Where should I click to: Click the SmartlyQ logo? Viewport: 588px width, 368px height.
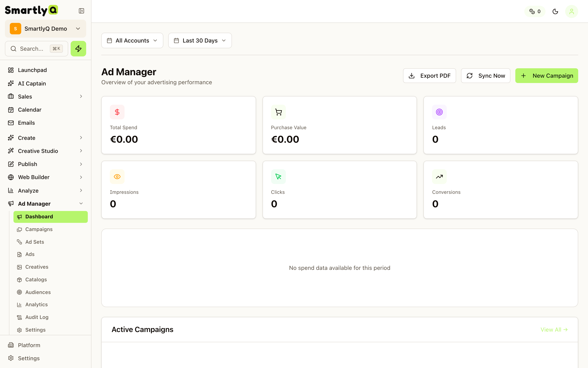tap(31, 10)
